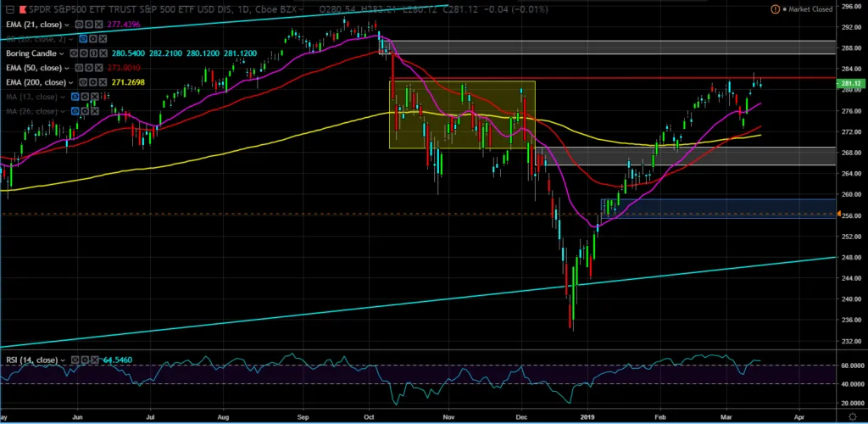Show hidden MA (13, close) via eye icon
868x424 pixels.
click(x=75, y=97)
